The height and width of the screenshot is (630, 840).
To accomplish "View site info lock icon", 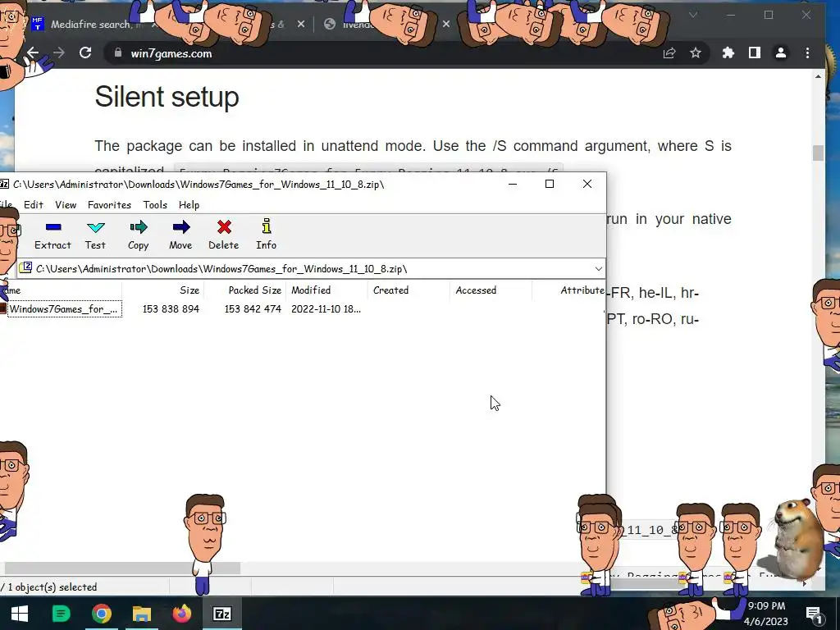I will coord(118,53).
